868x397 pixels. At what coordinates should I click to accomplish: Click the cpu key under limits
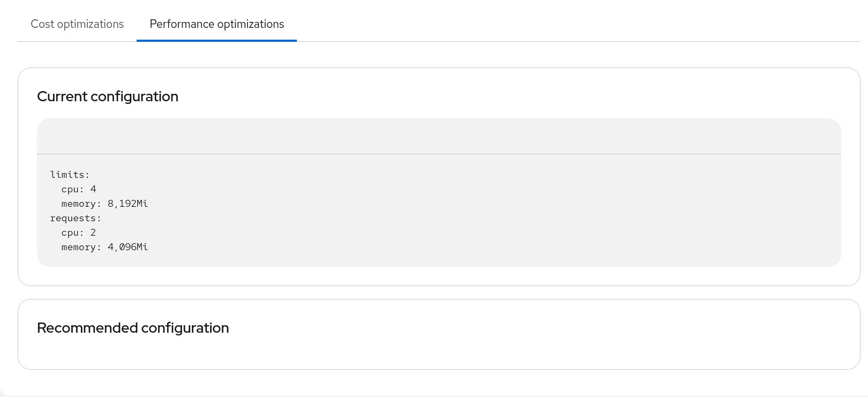pyautogui.click(x=72, y=189)
